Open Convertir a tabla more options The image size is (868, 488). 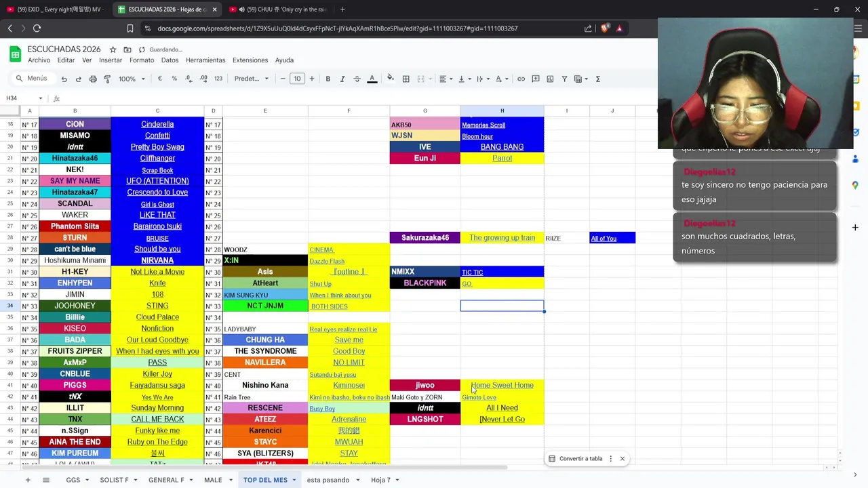610,459
